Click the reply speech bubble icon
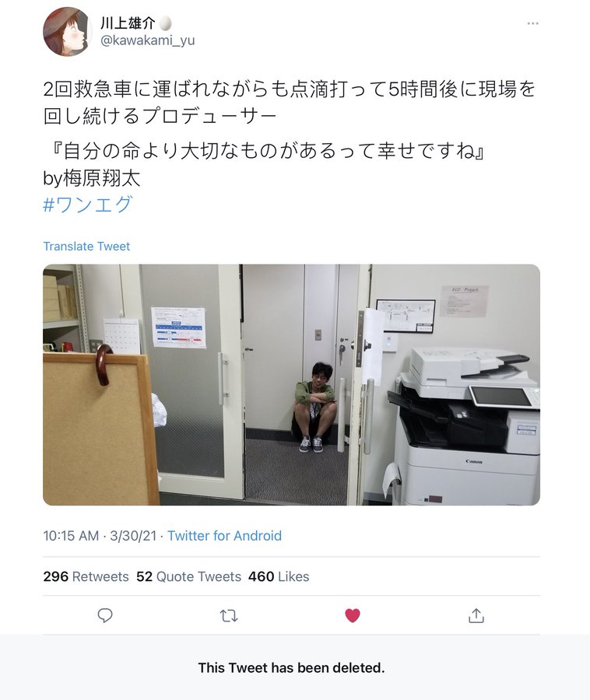Viewport: 590px width, 700px height. click(x=105, y=616)
